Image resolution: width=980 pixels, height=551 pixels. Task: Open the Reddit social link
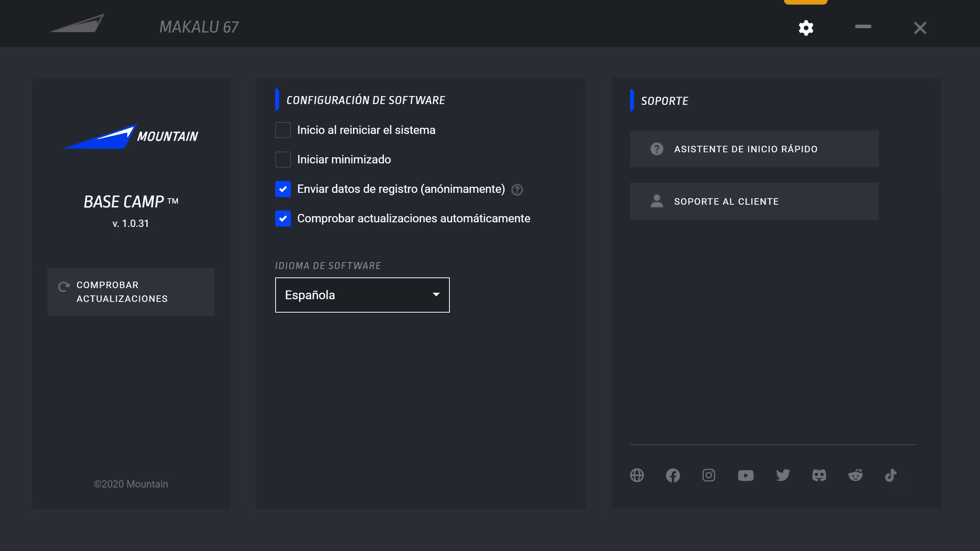(855, 475)
